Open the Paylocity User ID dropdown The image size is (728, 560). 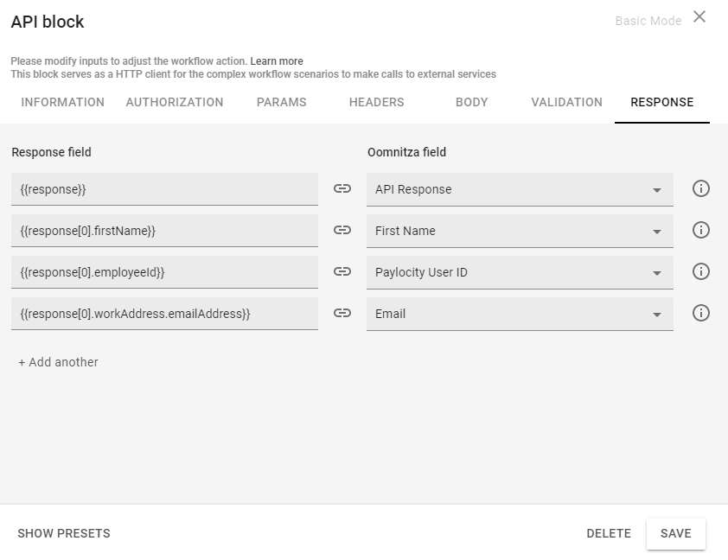519,273
